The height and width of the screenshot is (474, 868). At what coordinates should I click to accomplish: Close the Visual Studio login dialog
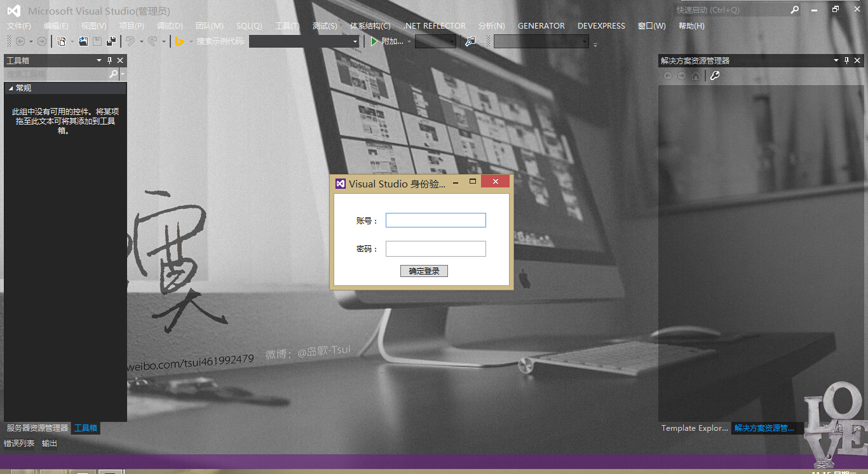(x=496, y=182)
